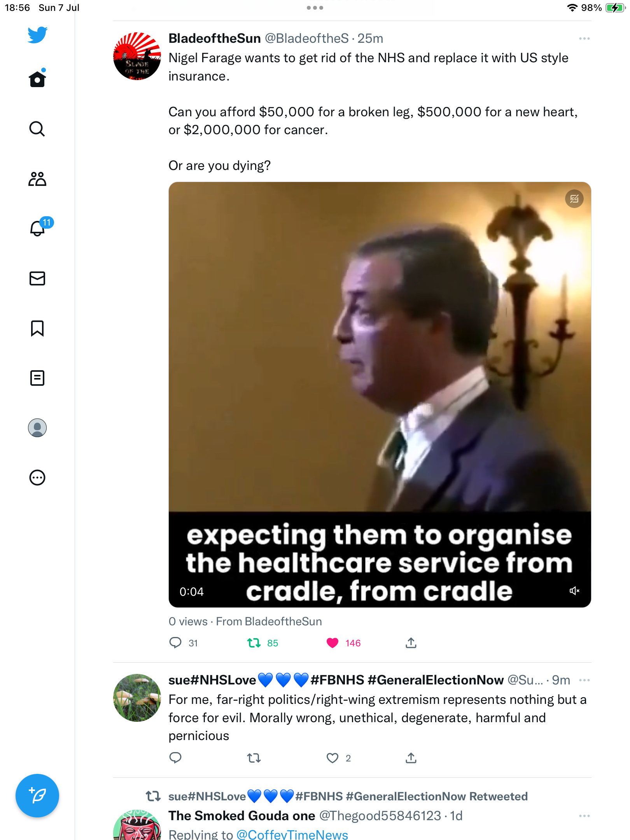Tap the Twitter bird logo
630x840 pixels.
[x=37, y=35]
